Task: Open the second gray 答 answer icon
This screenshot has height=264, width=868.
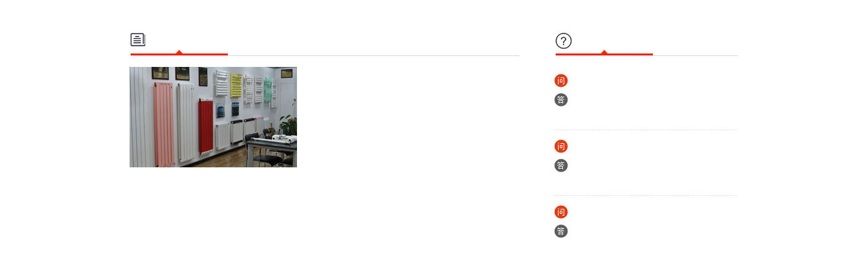Action: tap(561, 165)
